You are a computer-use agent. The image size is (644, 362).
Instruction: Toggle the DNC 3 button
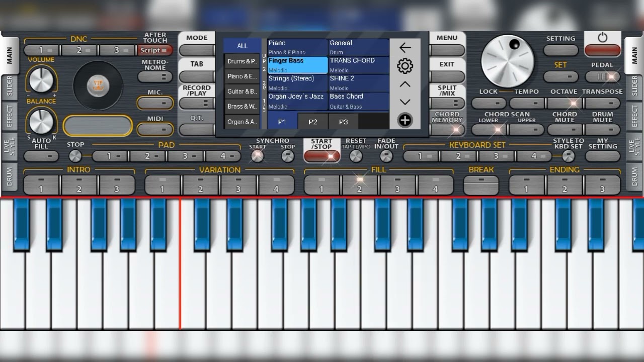pos(118,50)
